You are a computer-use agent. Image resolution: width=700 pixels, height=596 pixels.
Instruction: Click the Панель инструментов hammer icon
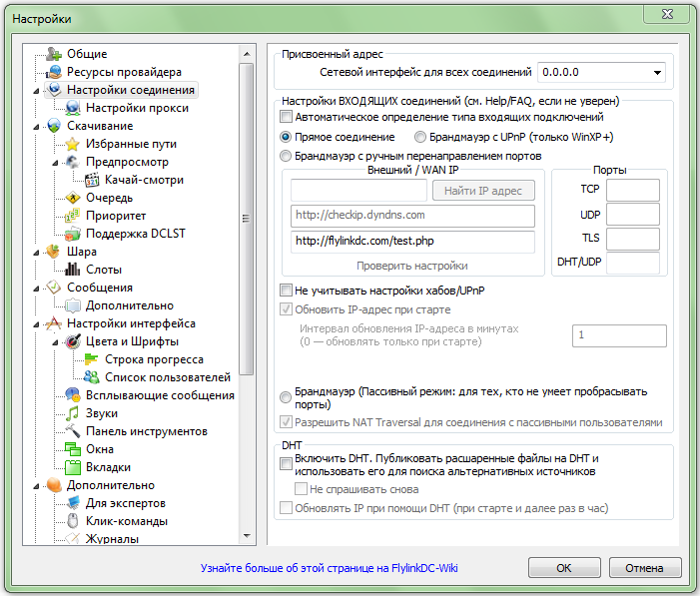click(x=73, y=431)
